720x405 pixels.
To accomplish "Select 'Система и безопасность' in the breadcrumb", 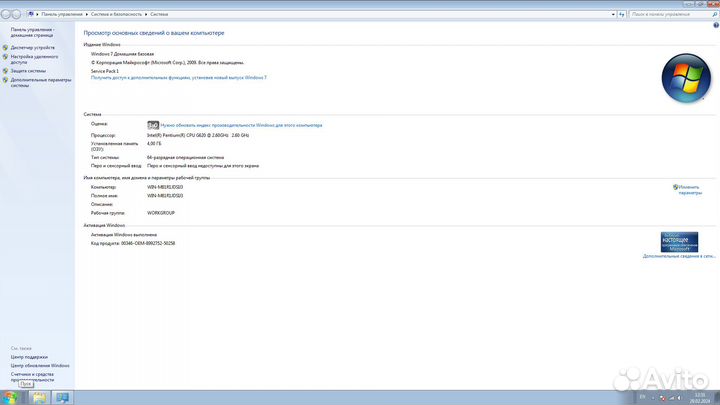I will [116, 14].
